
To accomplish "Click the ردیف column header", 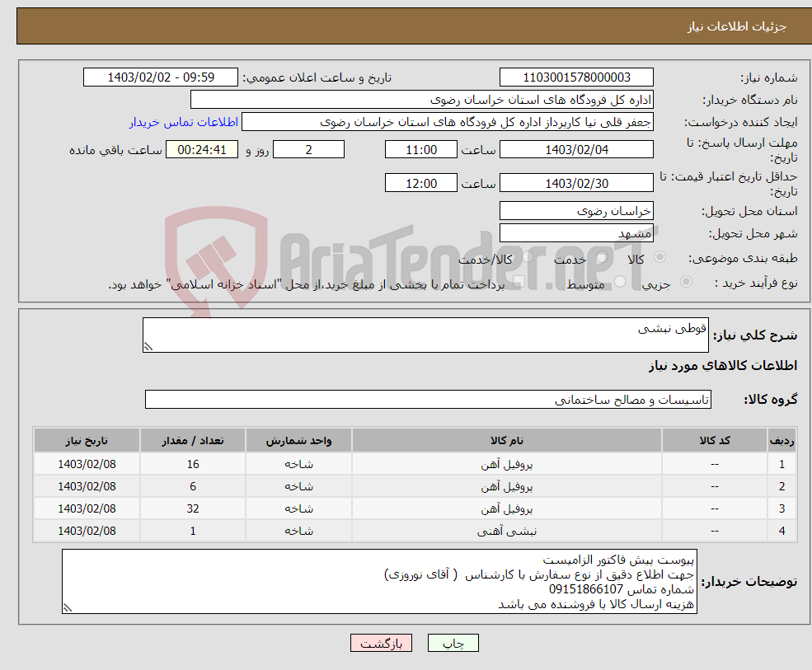I will pyautogui.click(x=781, y=441).
